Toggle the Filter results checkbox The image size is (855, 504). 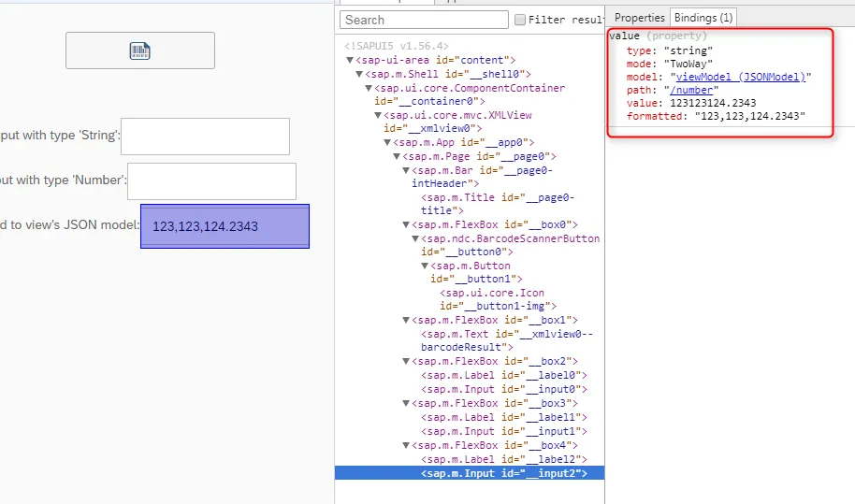tap(520, 20)
